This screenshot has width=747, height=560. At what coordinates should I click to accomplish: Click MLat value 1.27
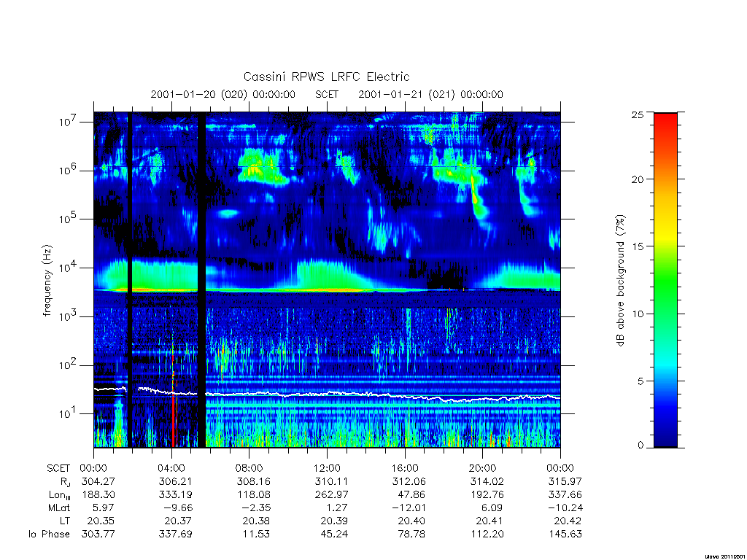point(337,508)
